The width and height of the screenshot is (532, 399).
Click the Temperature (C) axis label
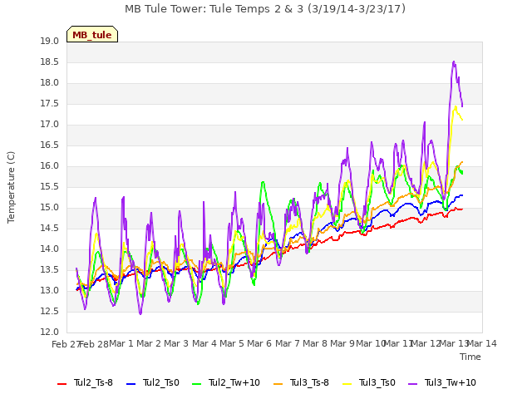(11, 187)
